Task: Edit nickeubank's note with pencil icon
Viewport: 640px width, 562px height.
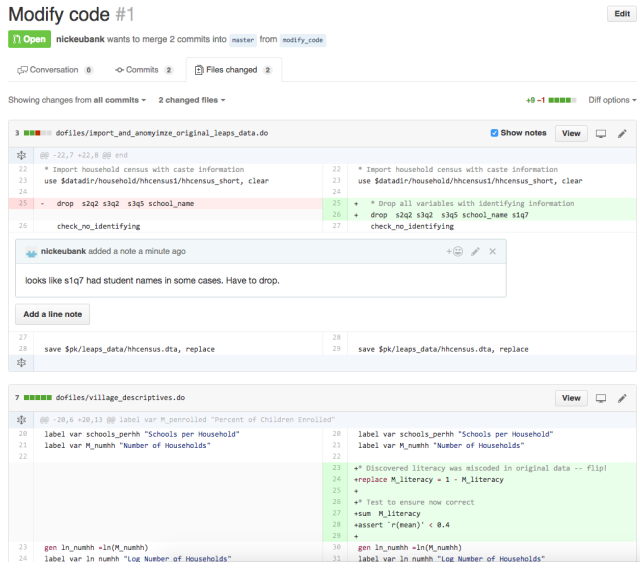Action: tap(475, 251)
